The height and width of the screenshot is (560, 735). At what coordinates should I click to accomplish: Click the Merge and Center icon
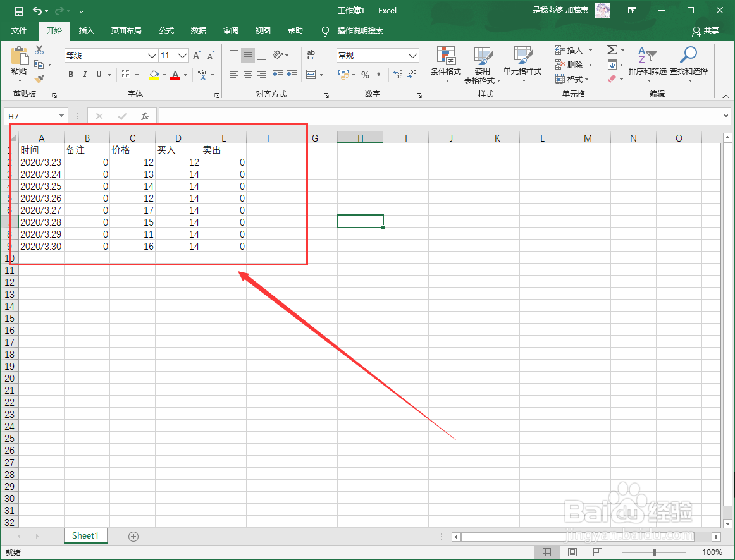tap(311, 75)
